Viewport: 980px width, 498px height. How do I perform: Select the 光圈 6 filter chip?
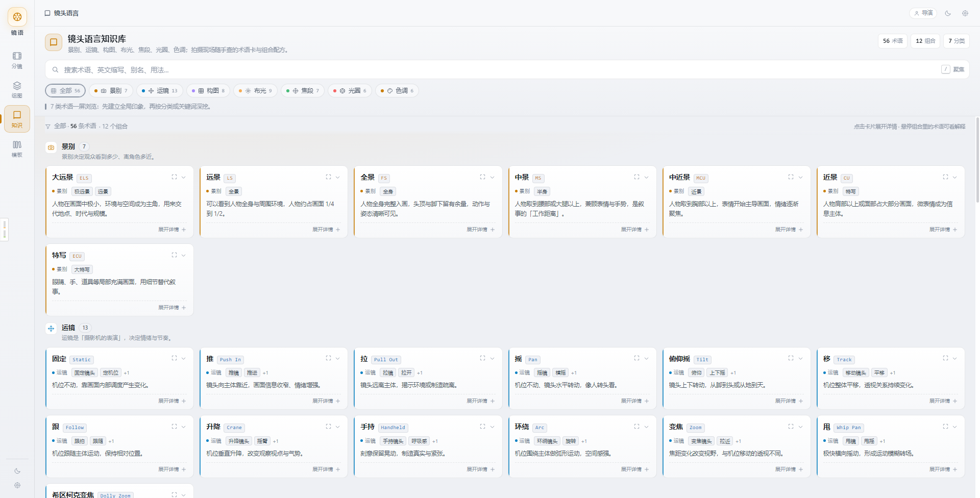point(350,91)
